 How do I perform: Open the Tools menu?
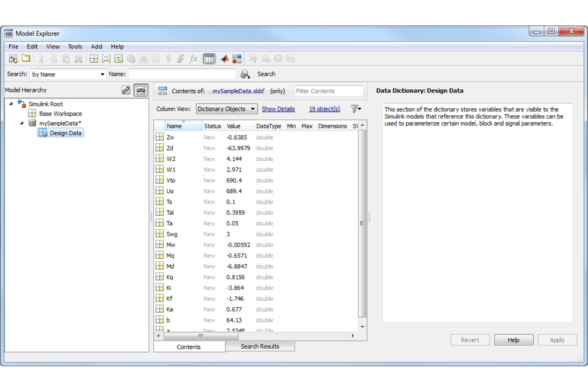click(75, 46)
